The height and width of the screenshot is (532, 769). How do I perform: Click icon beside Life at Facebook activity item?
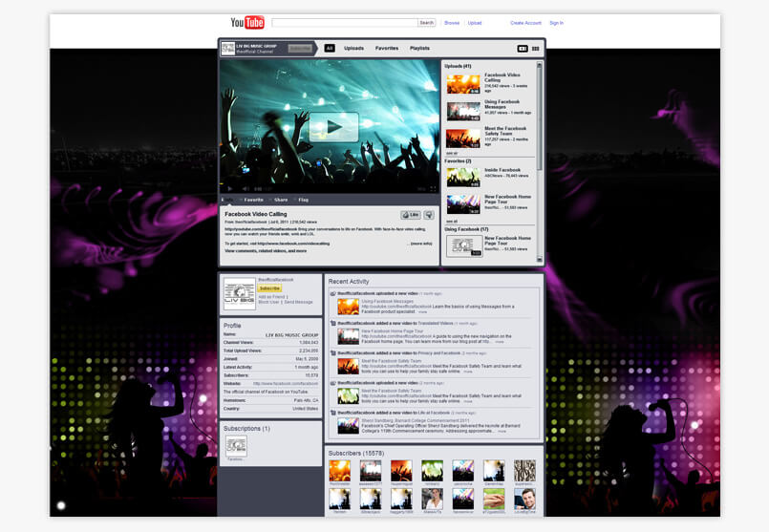click(333, 414)
